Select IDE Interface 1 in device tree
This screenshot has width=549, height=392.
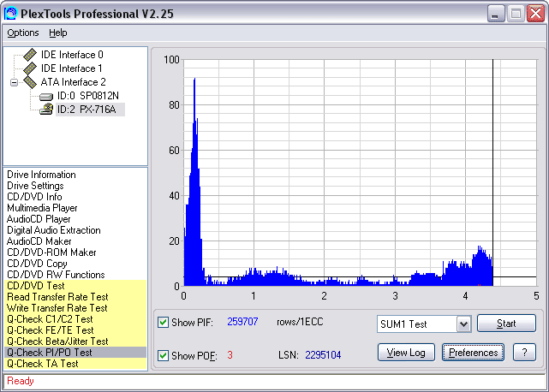pyautogui.click(x=71, y=68)
